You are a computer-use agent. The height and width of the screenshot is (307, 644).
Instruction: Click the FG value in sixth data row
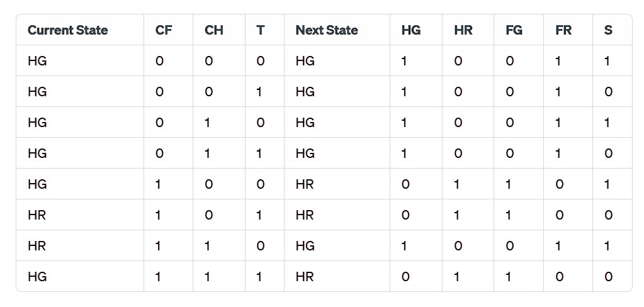[509, 215]
